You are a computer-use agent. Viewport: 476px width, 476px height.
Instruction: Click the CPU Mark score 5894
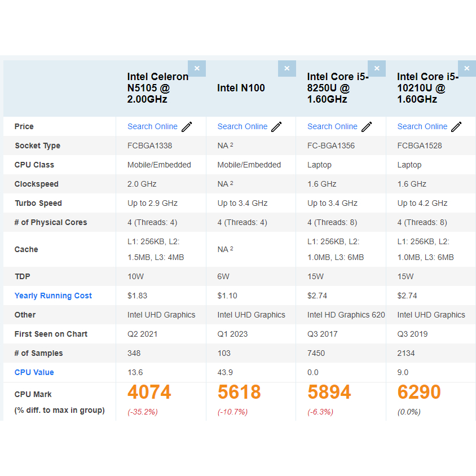[329, 392]
